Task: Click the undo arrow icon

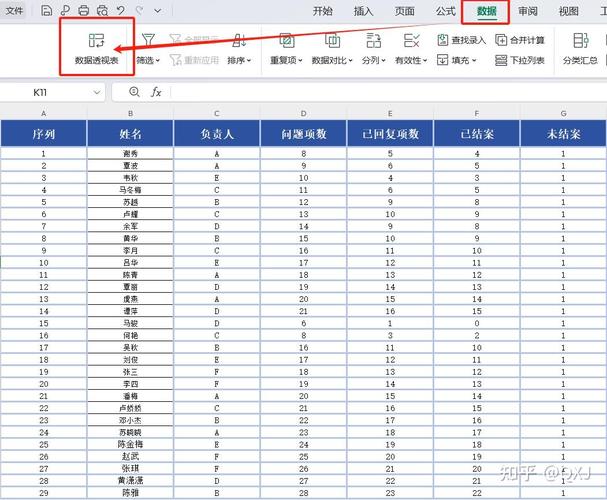Action: 120,11
